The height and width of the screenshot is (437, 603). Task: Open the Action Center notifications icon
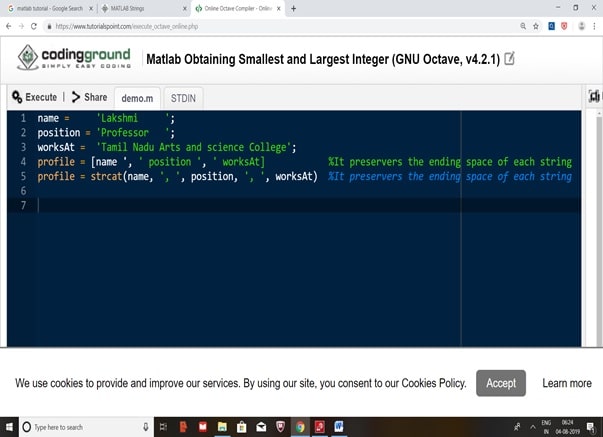coord(591,427)
